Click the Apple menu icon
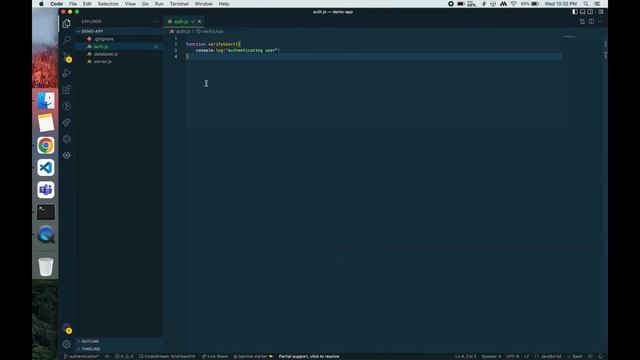 point(41,4)
